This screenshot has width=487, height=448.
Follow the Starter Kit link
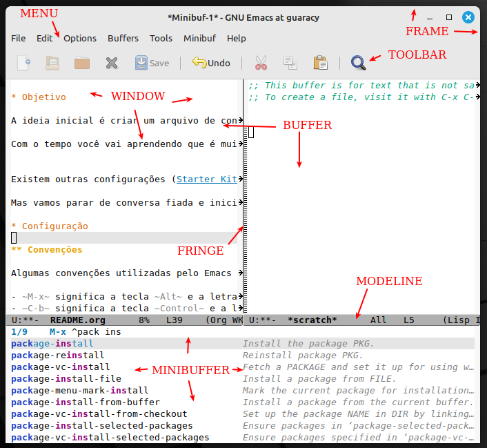(207, 179)
